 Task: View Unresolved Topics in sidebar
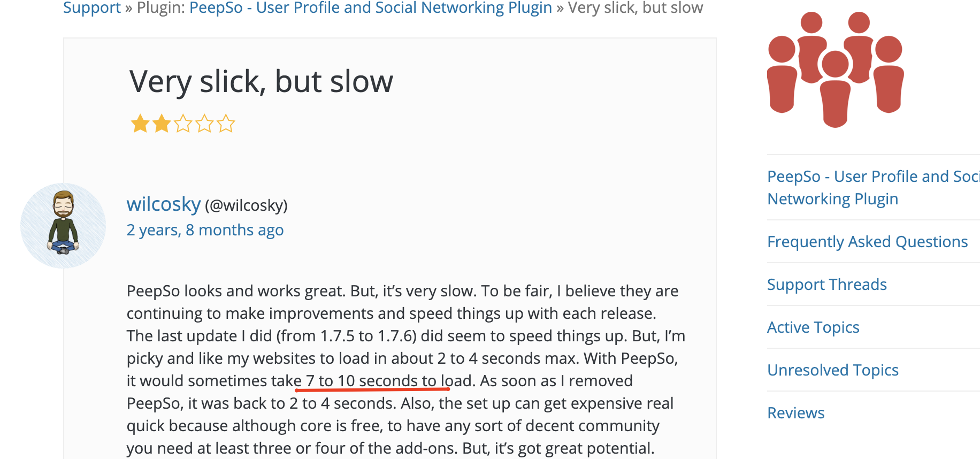(x=833, y=370)
